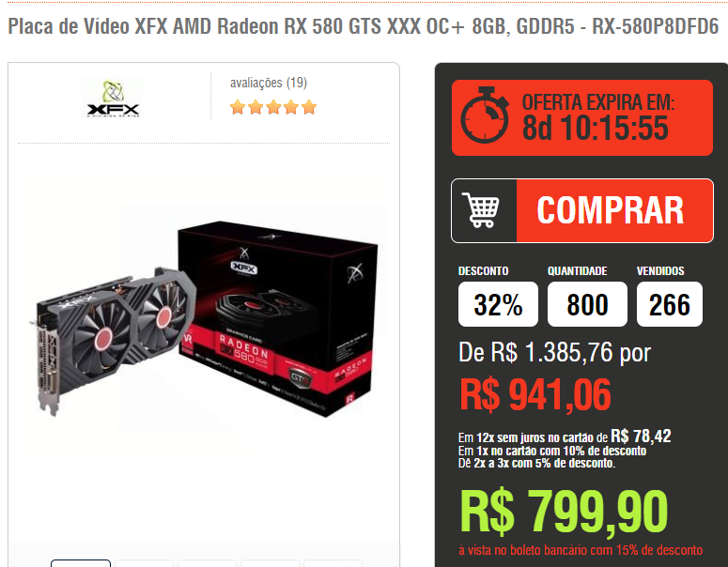Screen dimensions: 728x567
Task: Click the red COMPRAR button
Action: pyautogui.click(x=614, y=210)
